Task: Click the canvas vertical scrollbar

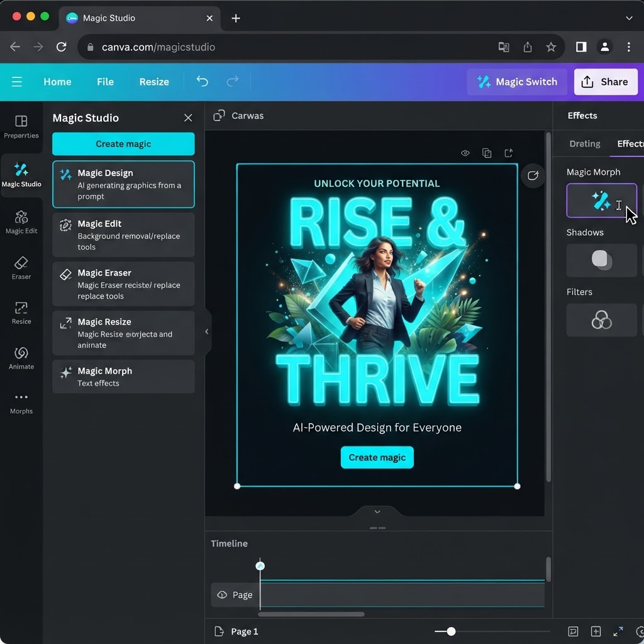Action: (548, 307)
